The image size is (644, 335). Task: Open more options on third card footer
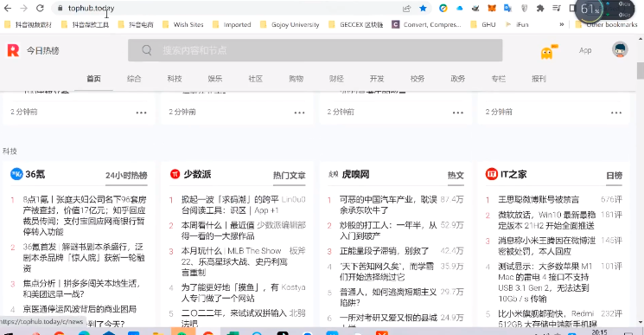(x=458, y=113)
